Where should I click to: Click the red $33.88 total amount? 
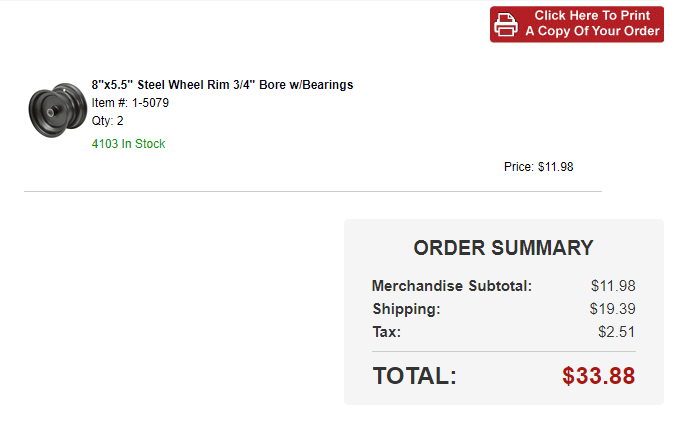coord(598,376)
